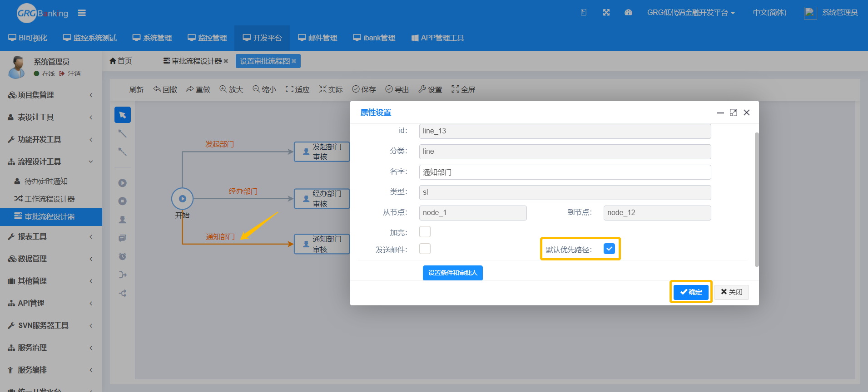Image resolution: width=868 pixels, height=392 pixels.
Task: Expand the 服务治理 sidebar menu
Action: [51, 348]
